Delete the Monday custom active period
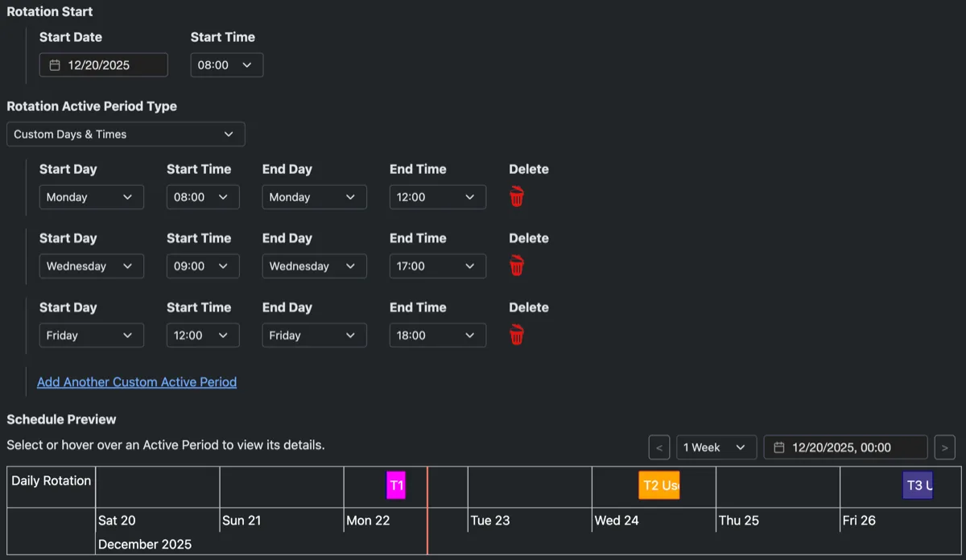Screen dimensions: 966x560 [x=517, y=196]
